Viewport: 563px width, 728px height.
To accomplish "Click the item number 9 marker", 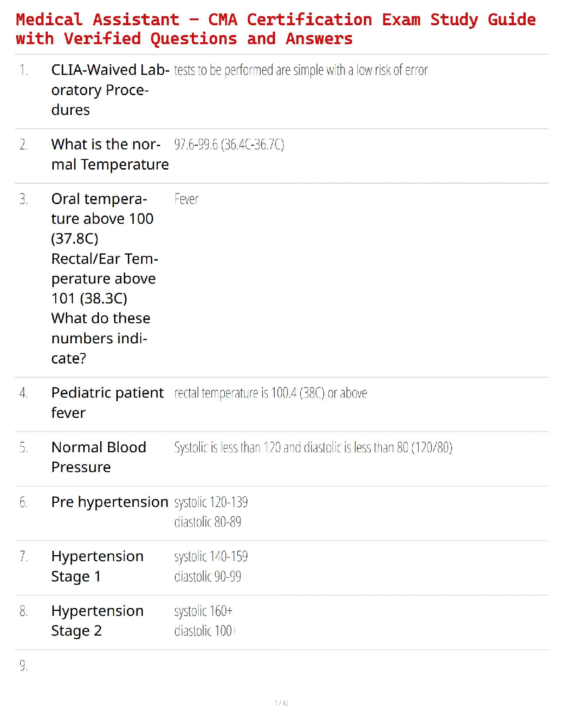I will point(23,665).
